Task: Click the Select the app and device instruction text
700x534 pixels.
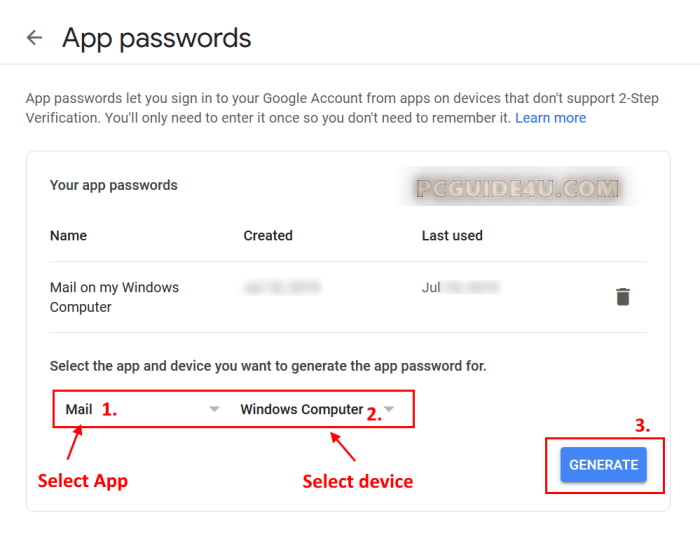Action: tap(267, 366)
